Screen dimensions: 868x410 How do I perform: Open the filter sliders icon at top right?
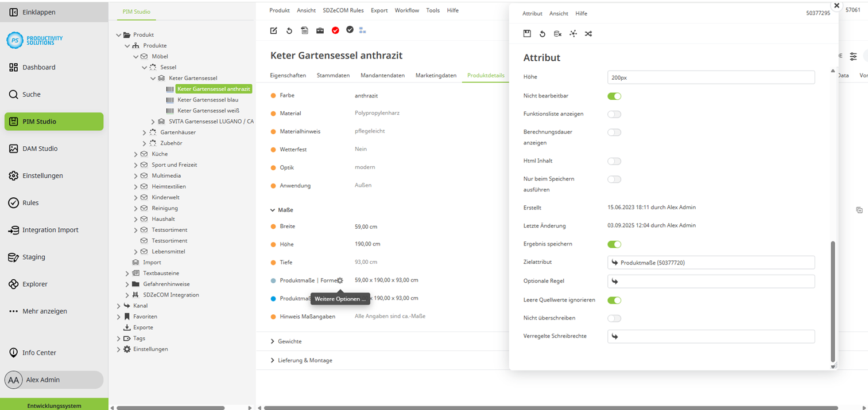[853, 56]
